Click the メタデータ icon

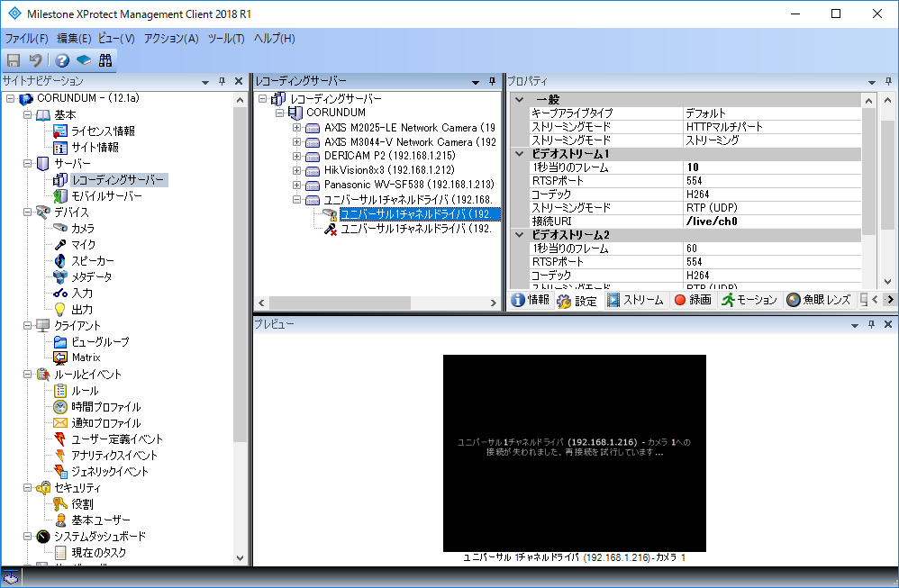point(60,276)
